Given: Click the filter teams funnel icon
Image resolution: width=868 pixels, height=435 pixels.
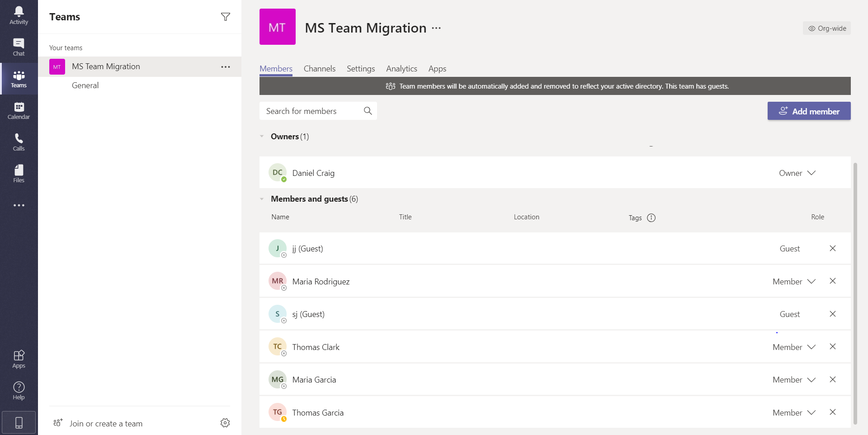Looking at the screenshot, I should 225,17.
